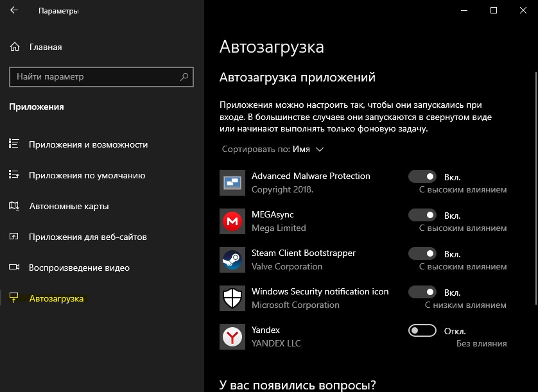
Task: Select Автозагрузка in the sidebar
Action: click(56, 298)
